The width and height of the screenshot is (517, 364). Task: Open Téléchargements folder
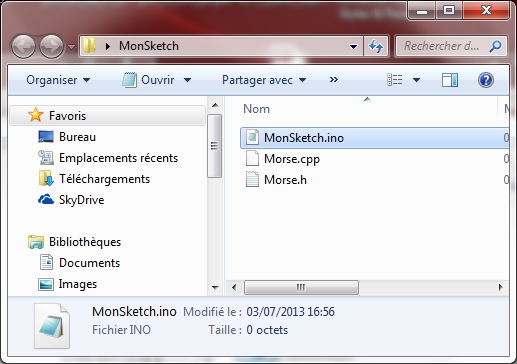coord(104,179)
